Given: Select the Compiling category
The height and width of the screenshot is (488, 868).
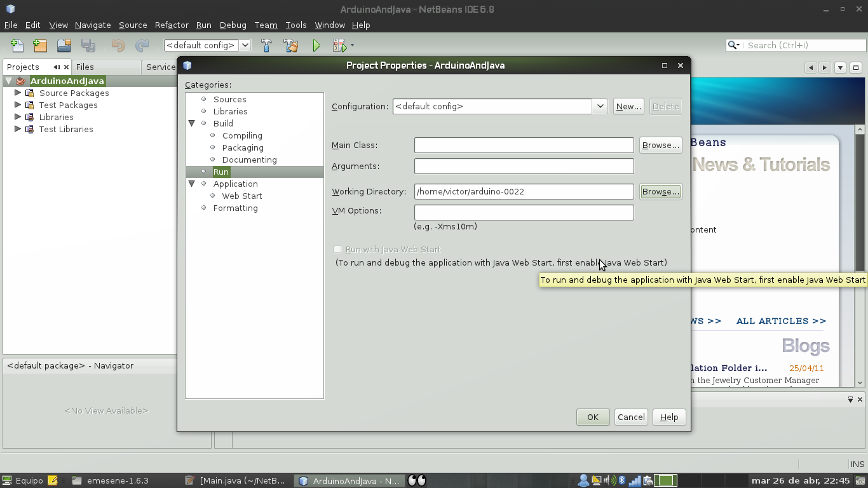Looking at the screenshot, I should coord(242,135).
